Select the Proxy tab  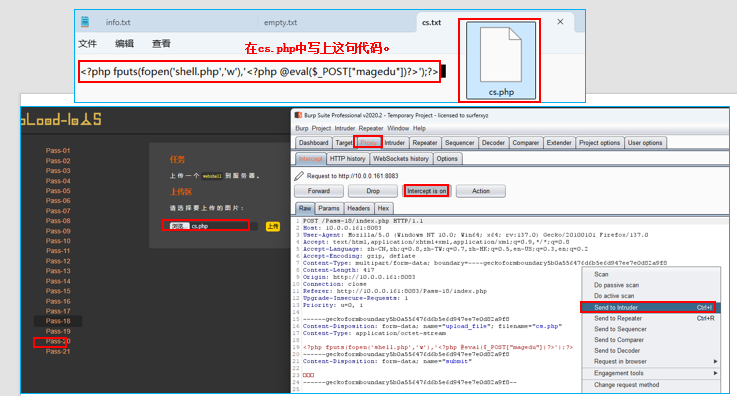(x=368, y=143)
